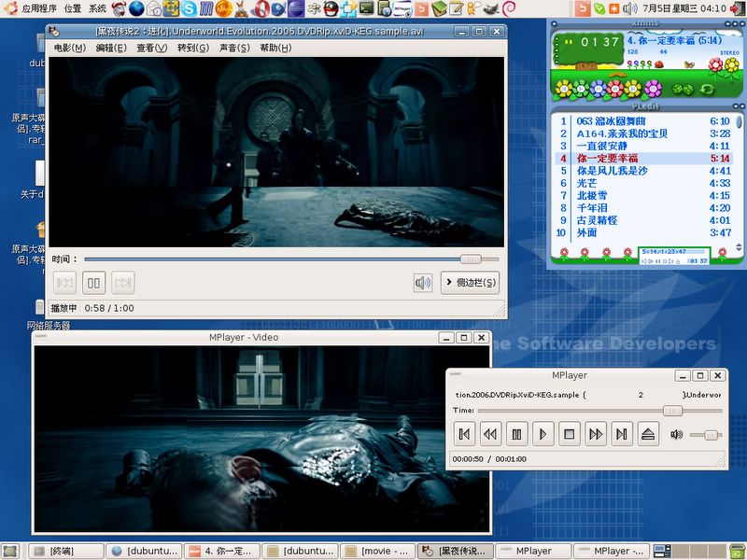Pause the video in MPlayer
The width and height of the screenshot is (747, 560).
click(516, 434)
